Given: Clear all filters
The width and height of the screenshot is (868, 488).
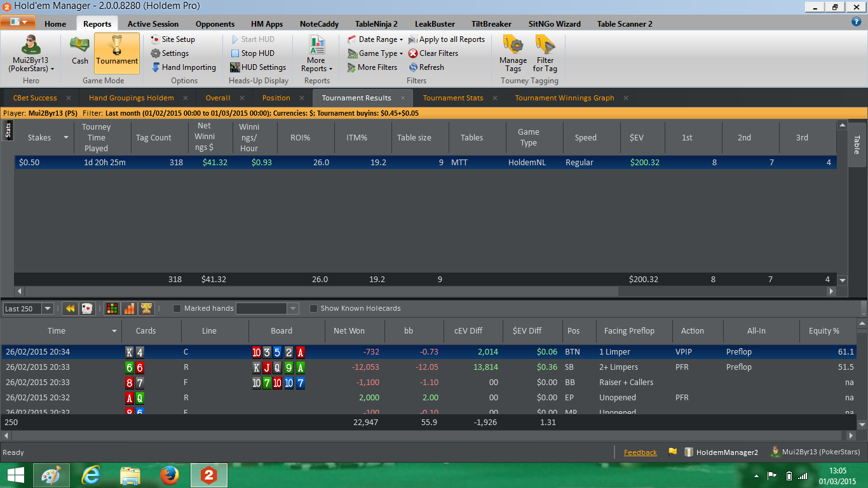Looking at the screenshot, I should [433, 53].
